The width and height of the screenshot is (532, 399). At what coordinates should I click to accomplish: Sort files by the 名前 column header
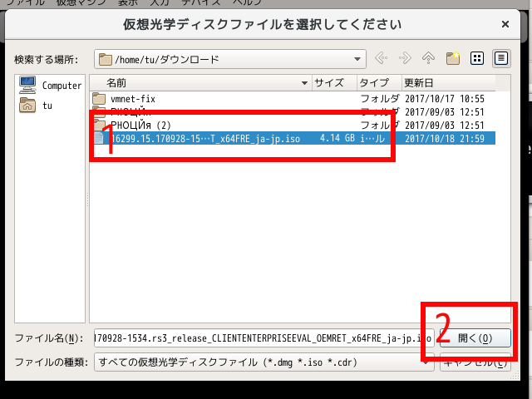tap(199, 83)
